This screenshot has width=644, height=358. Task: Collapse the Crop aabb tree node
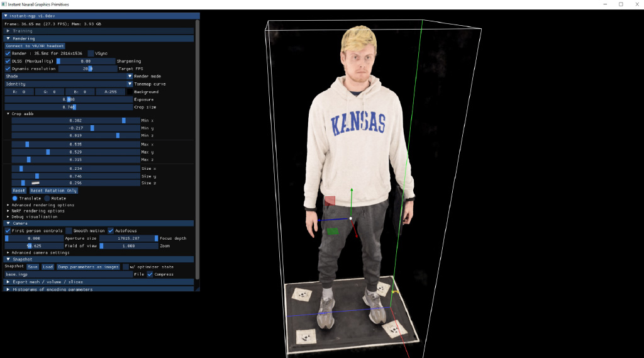click(8, 114)
